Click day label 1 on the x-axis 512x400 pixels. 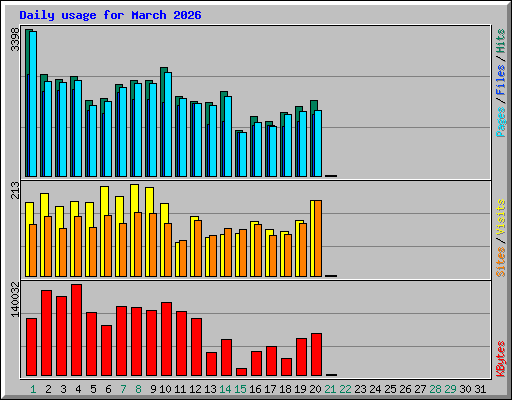33,389
